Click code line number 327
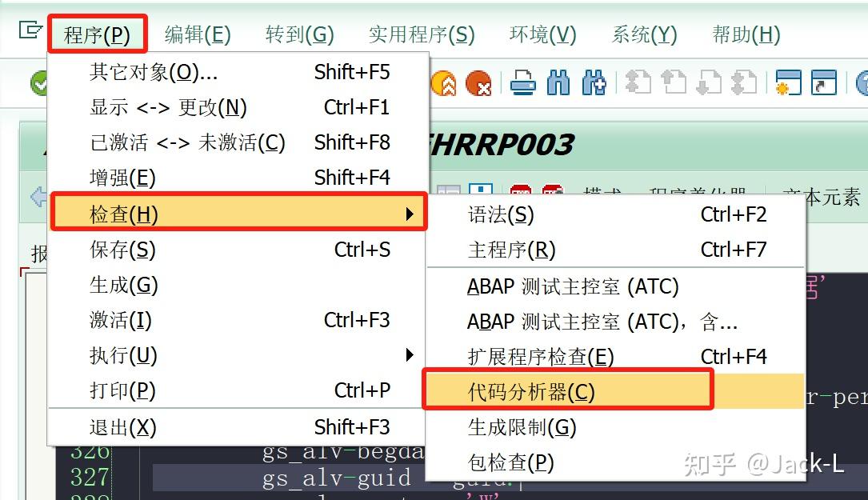Viewport: 868px width, 500px height. tap(90, 478)
